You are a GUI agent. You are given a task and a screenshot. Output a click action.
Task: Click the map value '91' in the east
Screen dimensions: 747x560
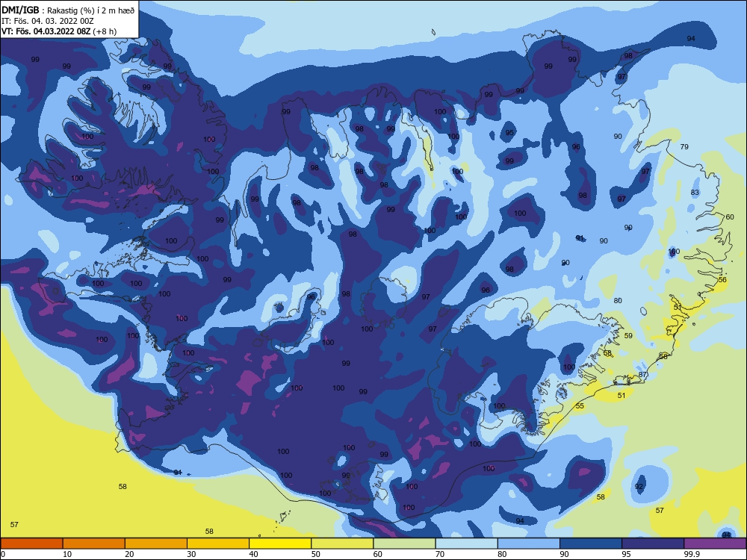pos(580,237)
